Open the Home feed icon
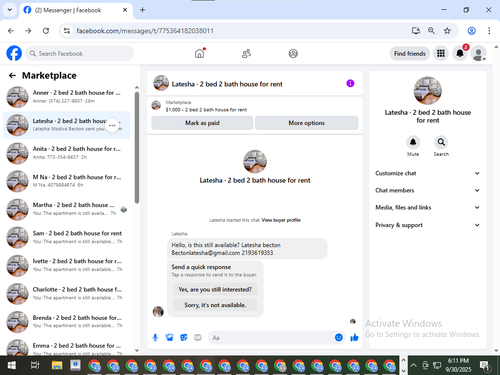Image resolution: width=500 pixels, height=375 pixels. (199, 53)
